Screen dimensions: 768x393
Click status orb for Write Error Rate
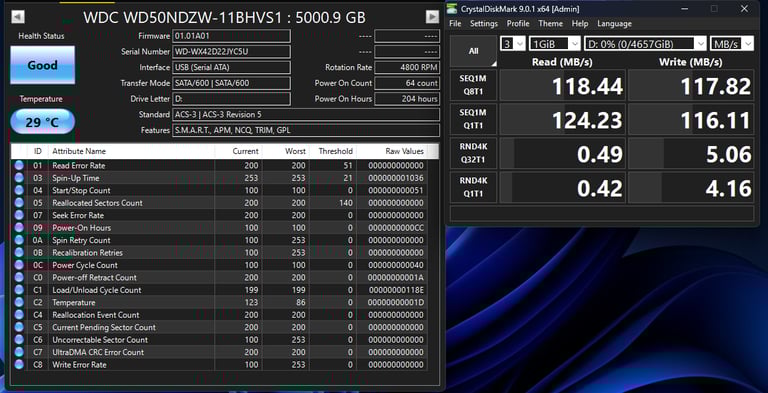tap(19, 365)
